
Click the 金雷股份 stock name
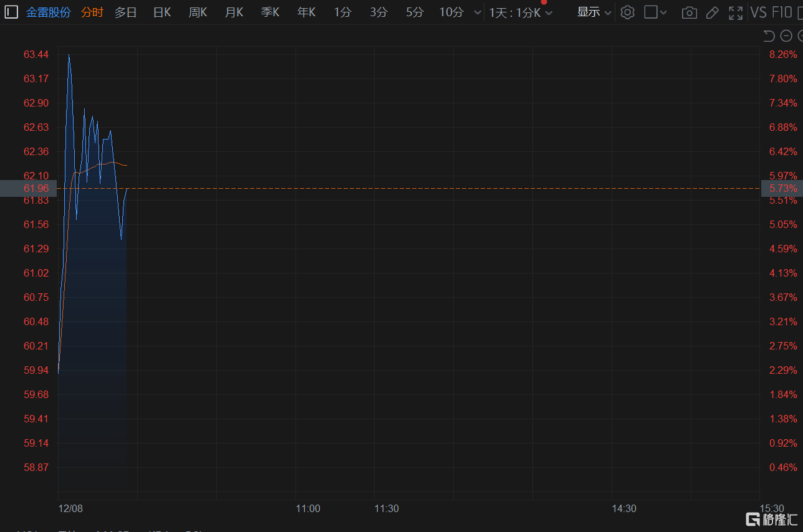pos(49,12)
